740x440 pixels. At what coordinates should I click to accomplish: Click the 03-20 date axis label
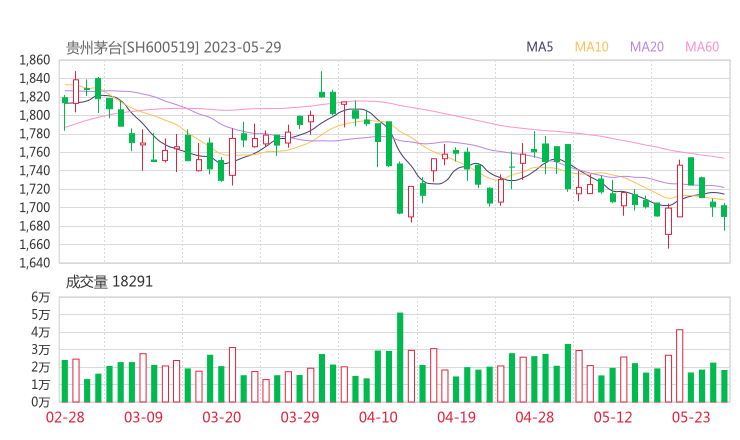222,417
